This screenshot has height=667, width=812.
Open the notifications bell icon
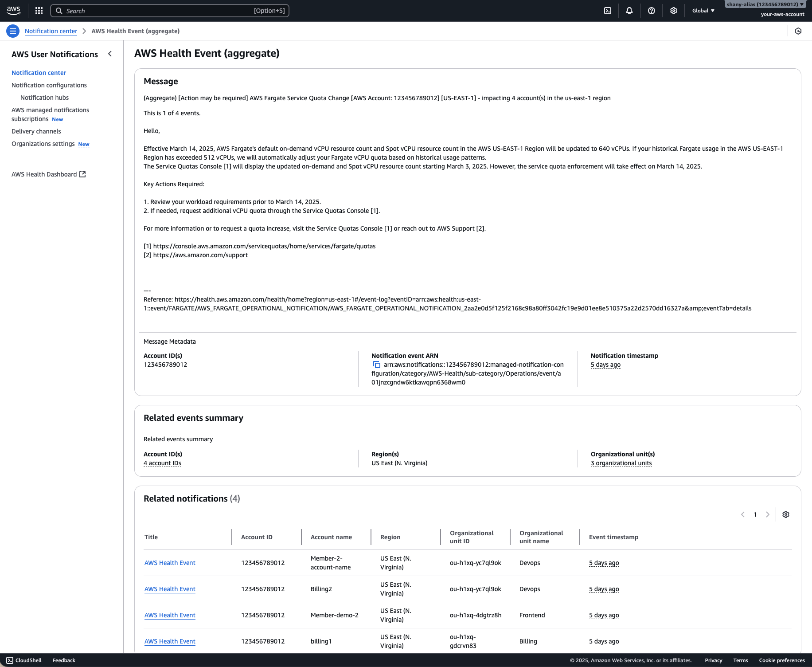point(629,10)
